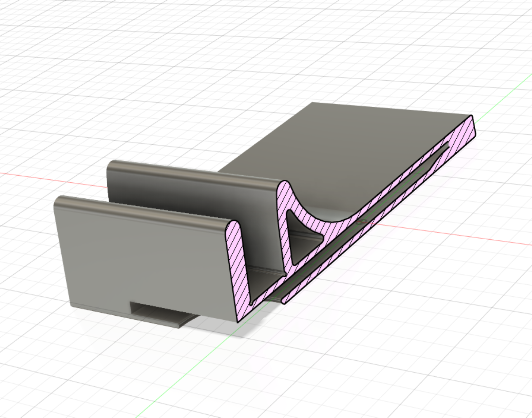532x418 pixels.
Task: Click the origin point marker on the section
Action: (361, 222)
